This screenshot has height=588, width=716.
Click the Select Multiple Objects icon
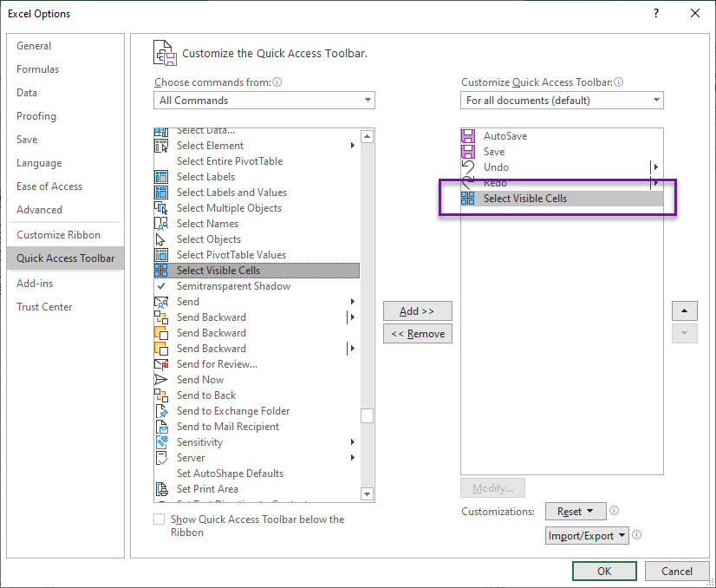pos(161,208)
